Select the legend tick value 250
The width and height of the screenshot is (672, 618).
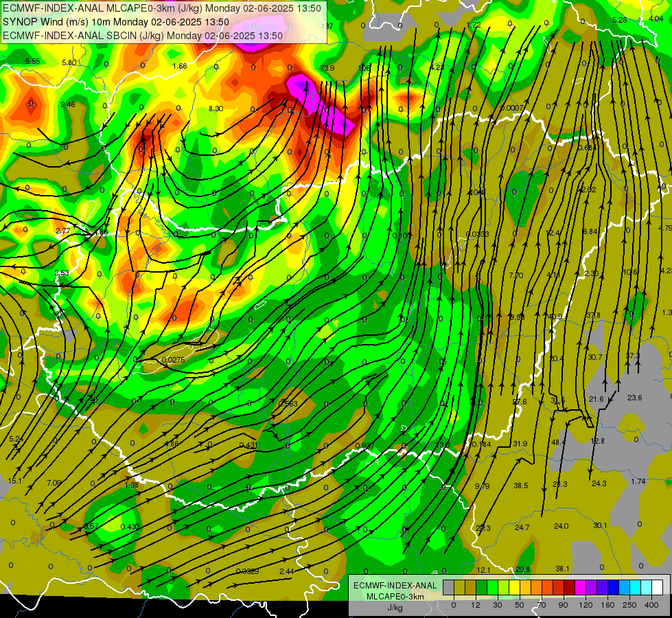(629, 605)
